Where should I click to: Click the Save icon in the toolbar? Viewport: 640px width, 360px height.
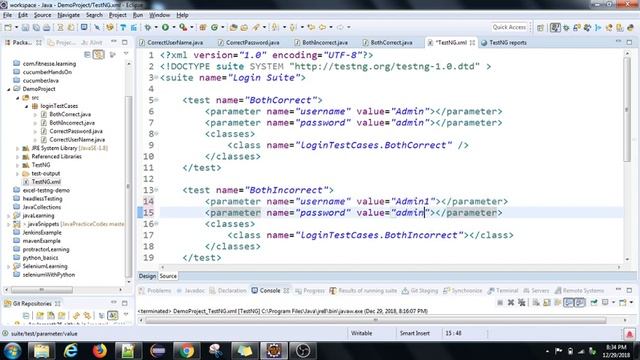coord(25,27)
